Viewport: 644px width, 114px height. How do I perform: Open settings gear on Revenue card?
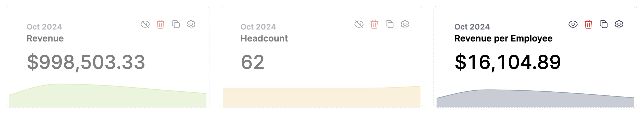click(x=191, y=24)
